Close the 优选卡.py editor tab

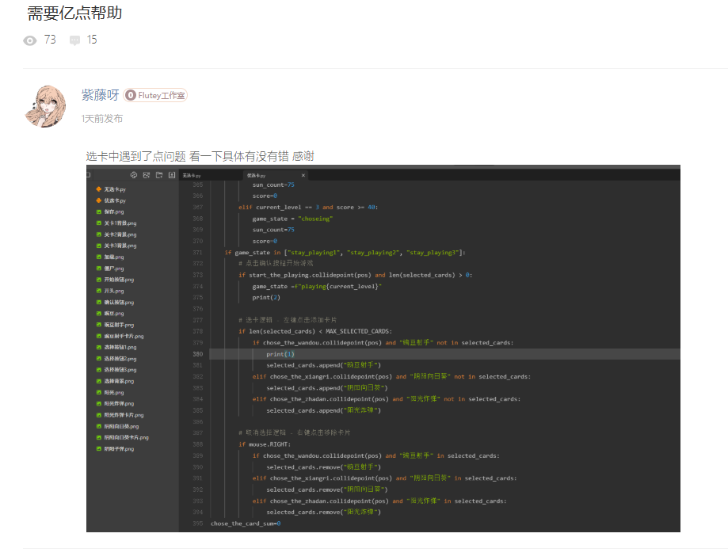(x=303, y=175)
